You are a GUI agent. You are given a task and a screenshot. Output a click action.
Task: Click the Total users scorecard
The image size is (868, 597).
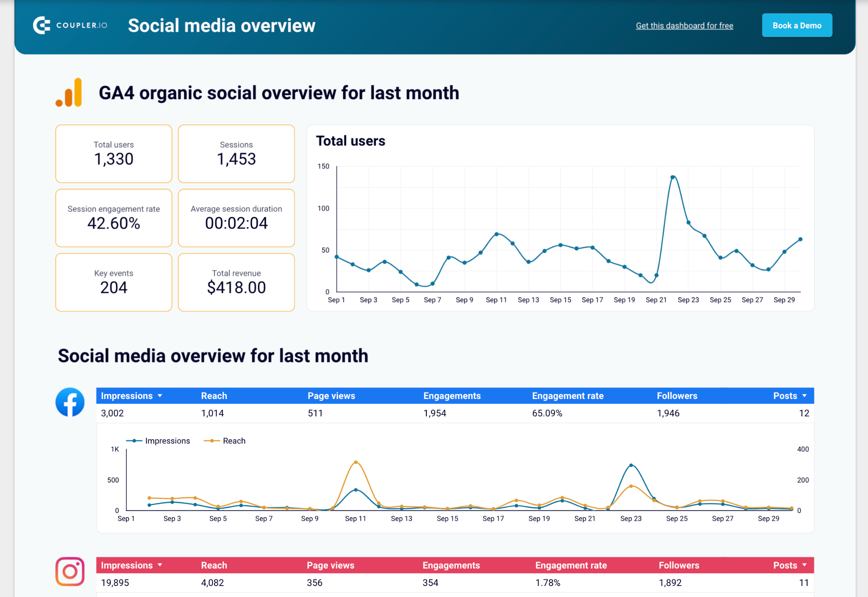click(x=114, y=153)
